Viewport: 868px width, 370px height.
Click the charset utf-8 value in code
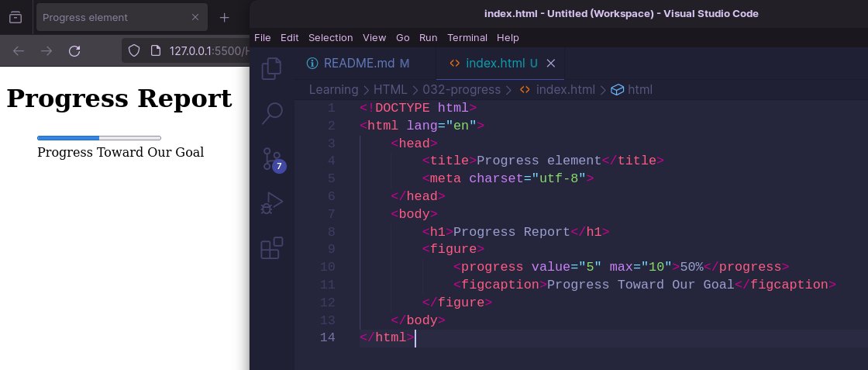(559, 178)
